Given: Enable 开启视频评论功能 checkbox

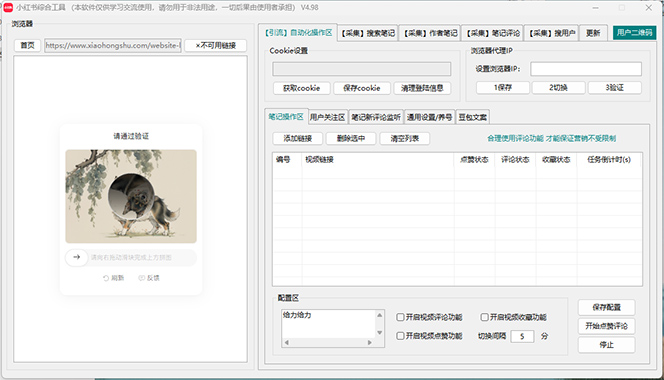Looking at the screenshot, I should (x=400, y=317).
